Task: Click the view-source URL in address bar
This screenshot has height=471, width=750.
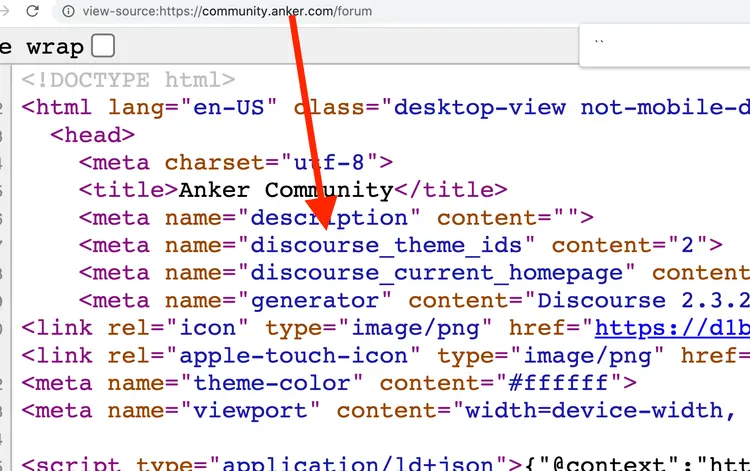Action: pyautogui.click(x=227, y=11)
